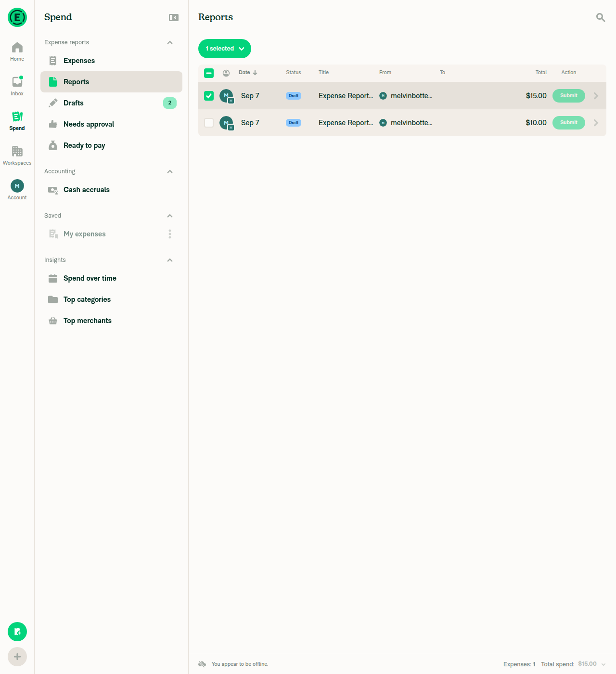Screen dimensions: 616x674
Task: Open the 1 selected dropdown
Action: [225, 49]
